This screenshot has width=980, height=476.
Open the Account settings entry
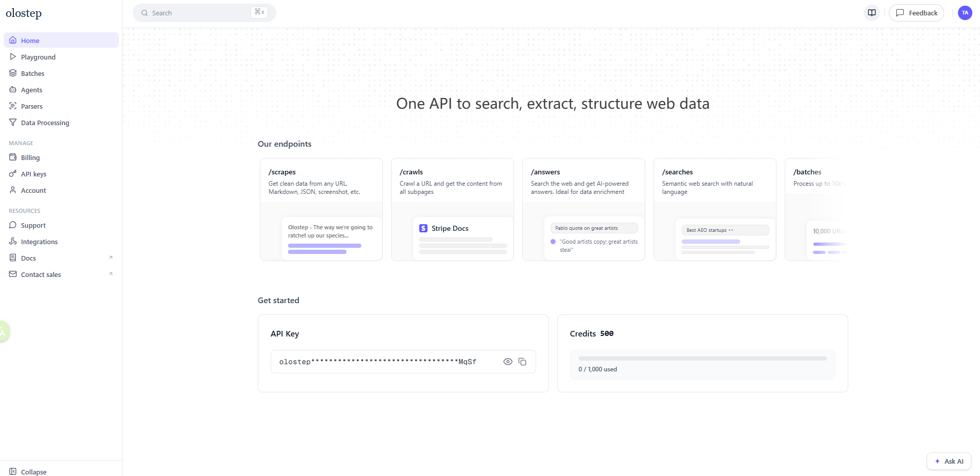(33, 190)
